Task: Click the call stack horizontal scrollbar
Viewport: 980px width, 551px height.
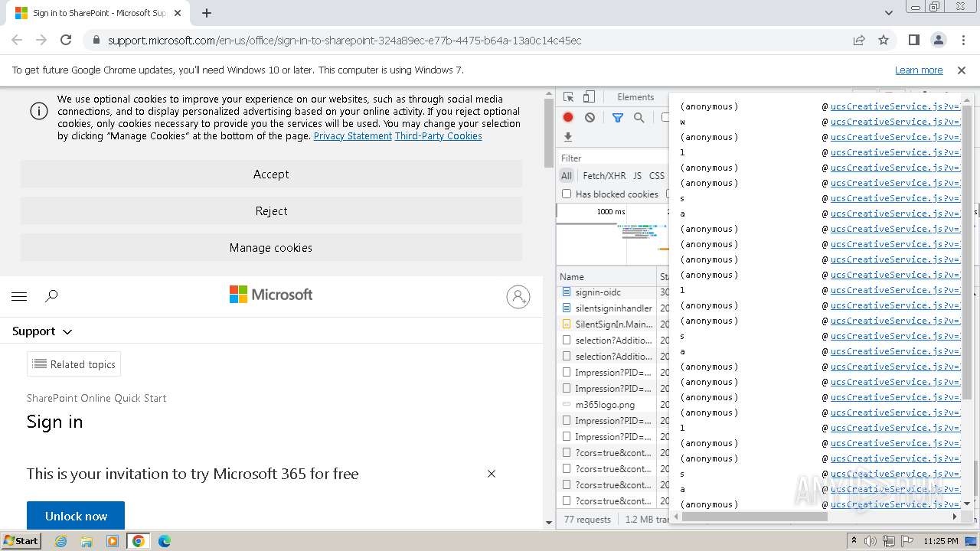Action: [754, 517]
